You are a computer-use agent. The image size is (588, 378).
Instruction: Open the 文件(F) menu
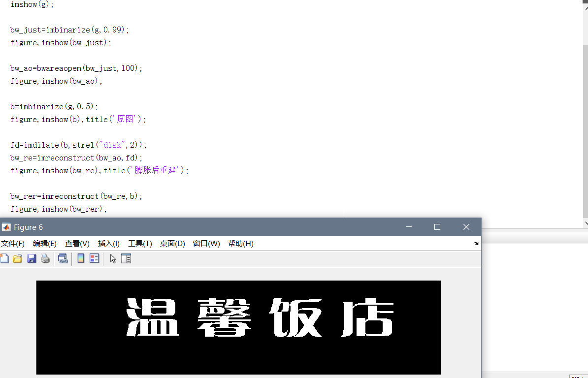click(x=13, y=243)
